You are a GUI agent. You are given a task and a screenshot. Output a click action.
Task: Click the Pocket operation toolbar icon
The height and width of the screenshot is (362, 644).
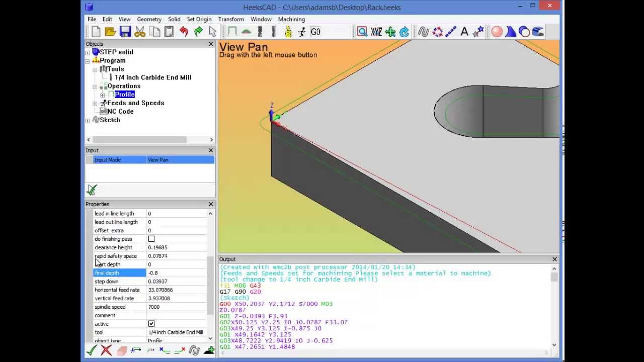pos(246,32)
